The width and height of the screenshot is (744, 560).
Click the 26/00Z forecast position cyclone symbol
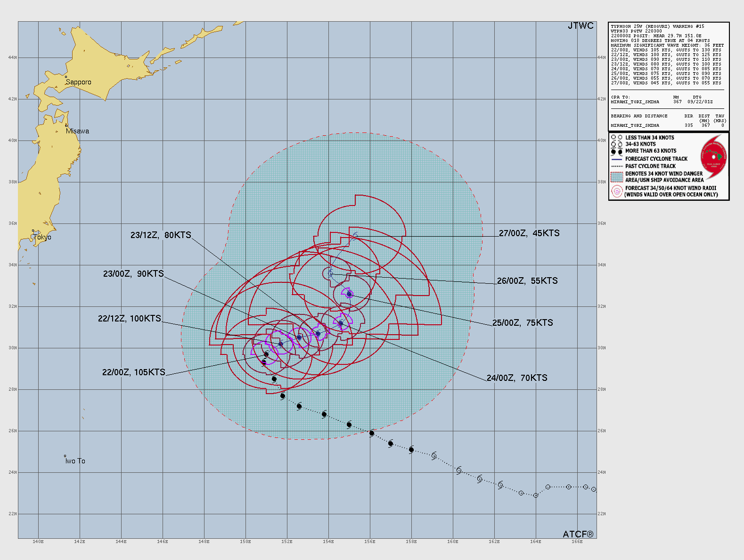coord(330,273)
